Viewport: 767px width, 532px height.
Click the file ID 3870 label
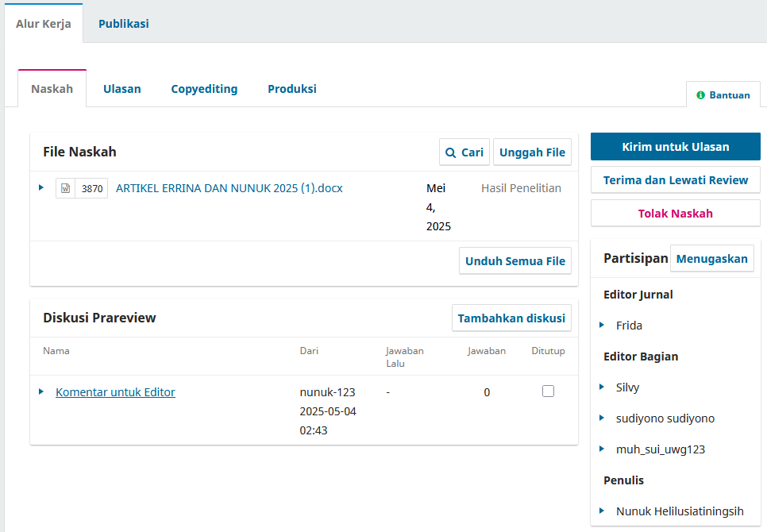(x=92, y=189)
